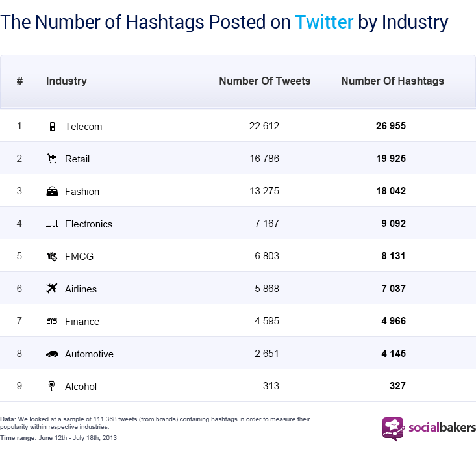Click the # rank column header
476x455 pixels.
(20, 81)
